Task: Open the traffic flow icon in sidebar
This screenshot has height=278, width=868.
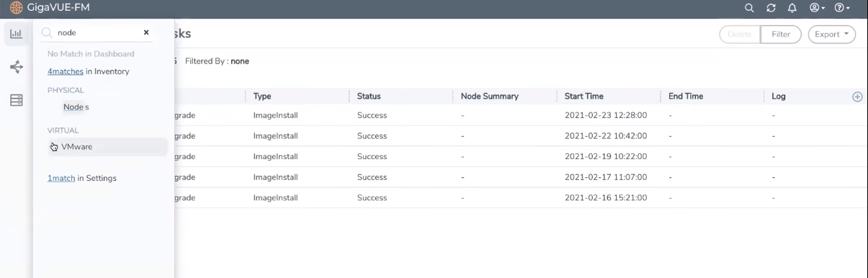Action: [16, 67]
